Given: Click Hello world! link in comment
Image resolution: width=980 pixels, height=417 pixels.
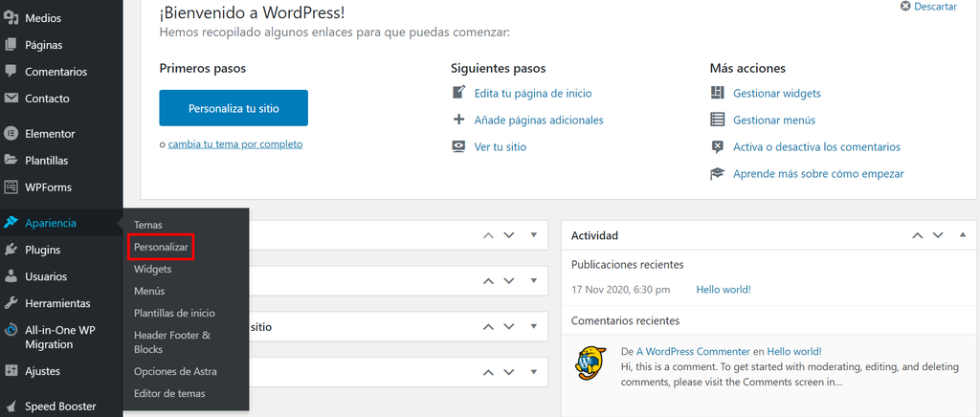Looking at the screenshot, I should tap(794, 351).
